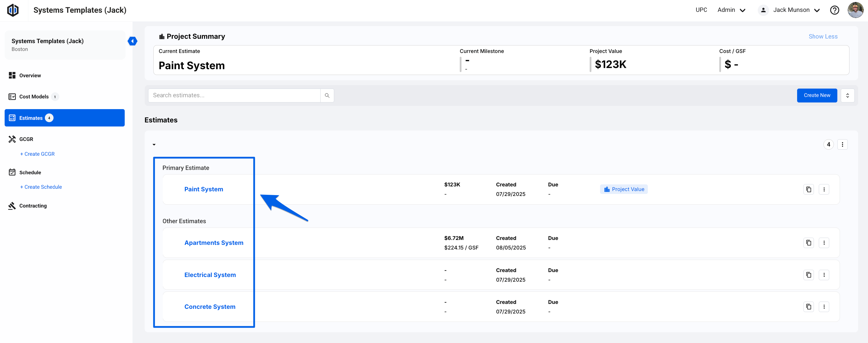Image resolution: width=868 pixels, height=343 pixels.
Task: Open Cost Models section
Action: 34,97
